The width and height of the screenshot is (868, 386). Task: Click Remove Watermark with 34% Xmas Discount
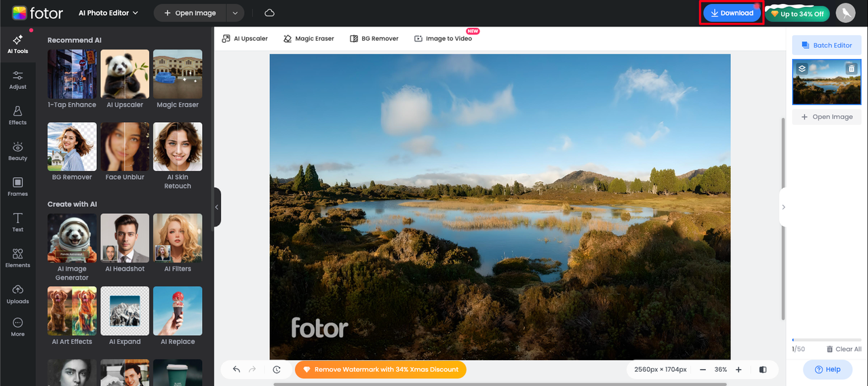(x=380, y=370)
